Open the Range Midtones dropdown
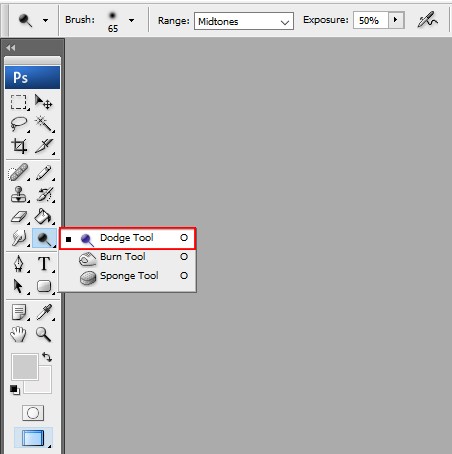The height and width of the screenshot is (454, 452). pos(244,21)
